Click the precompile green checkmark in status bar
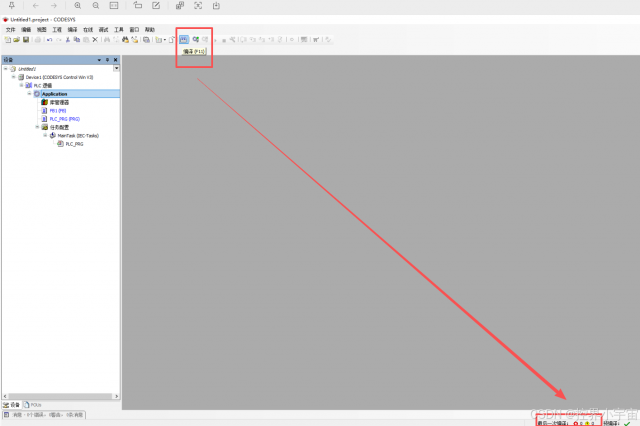The image size is (640, 426). click(627, 424)
